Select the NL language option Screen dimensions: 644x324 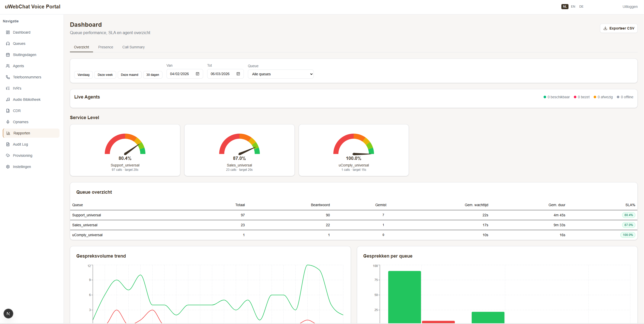coord(565,6)
